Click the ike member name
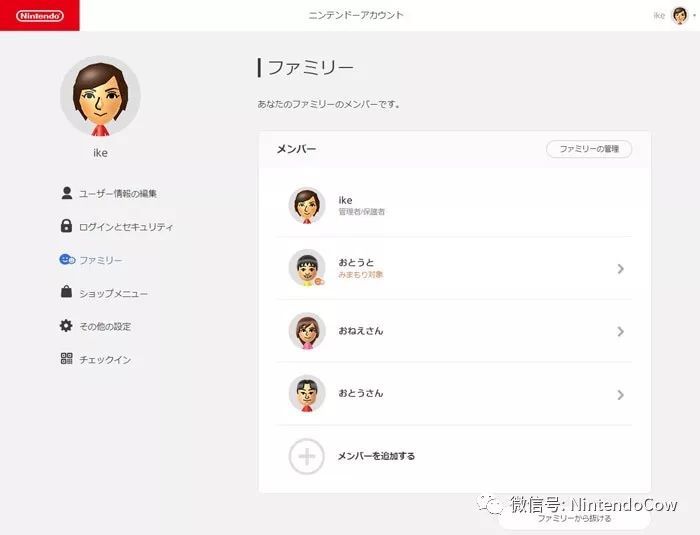The height and width of the screenshot is (535, 700). [x=345, y=200]
